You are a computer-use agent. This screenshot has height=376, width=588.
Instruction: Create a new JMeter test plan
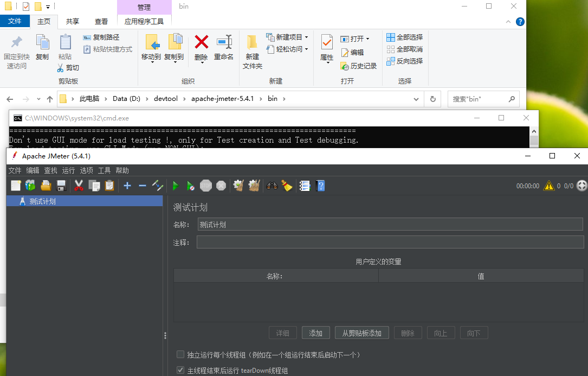pyautogui.click(x=16, y=186)
